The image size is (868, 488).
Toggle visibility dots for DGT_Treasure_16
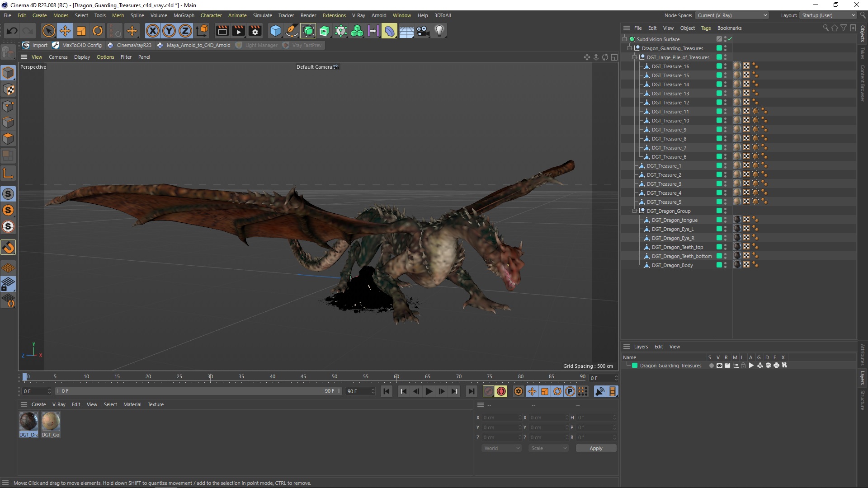click(726, 66)
